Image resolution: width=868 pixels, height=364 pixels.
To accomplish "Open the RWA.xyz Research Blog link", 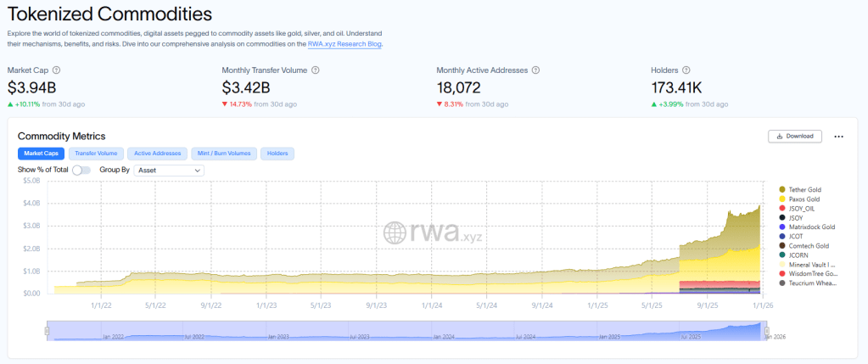I will pos(344,43).
